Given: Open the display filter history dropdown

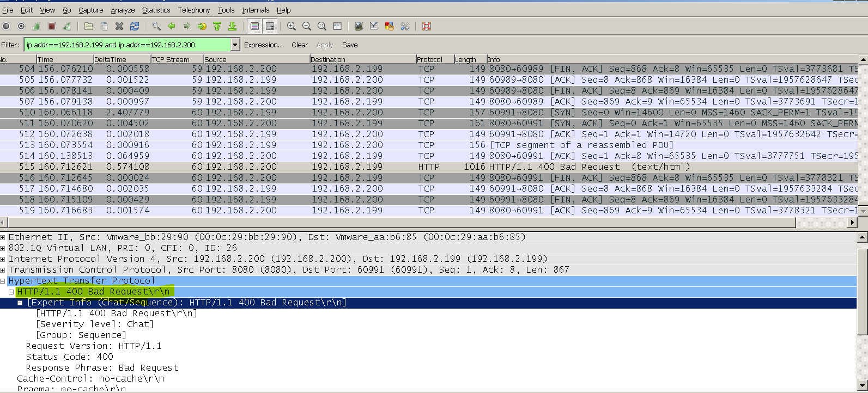Looking at the screenshot, I should [235, 45].
